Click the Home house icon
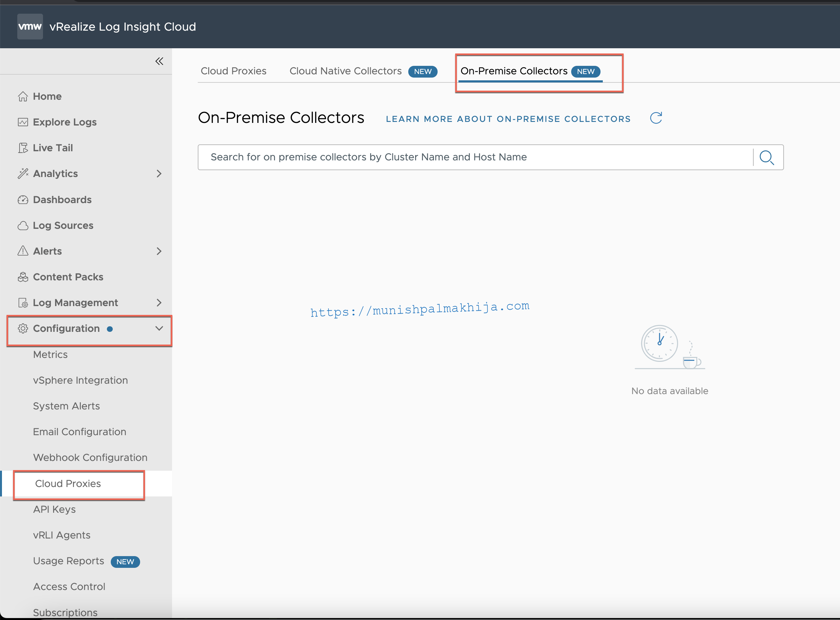Viewport: 840px width, 620px height. click(x=23, y=96)
